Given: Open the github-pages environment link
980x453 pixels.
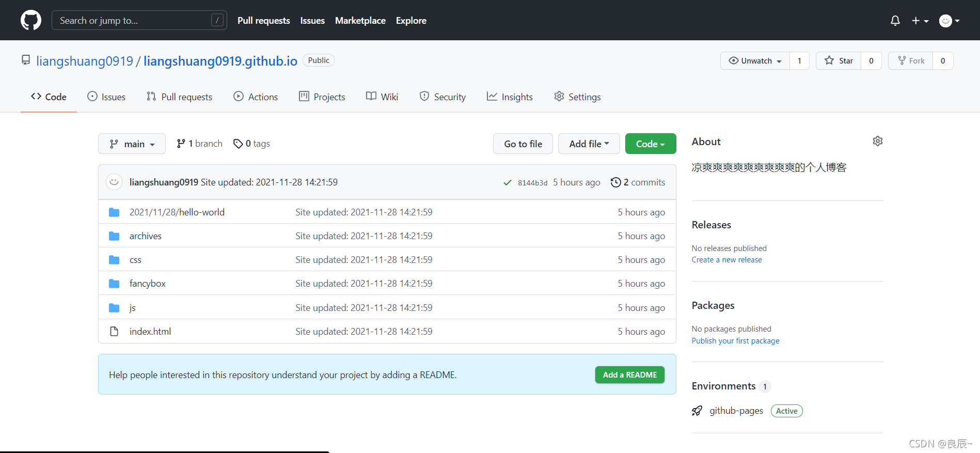Looking at the screenshot, I should point(736,411).
